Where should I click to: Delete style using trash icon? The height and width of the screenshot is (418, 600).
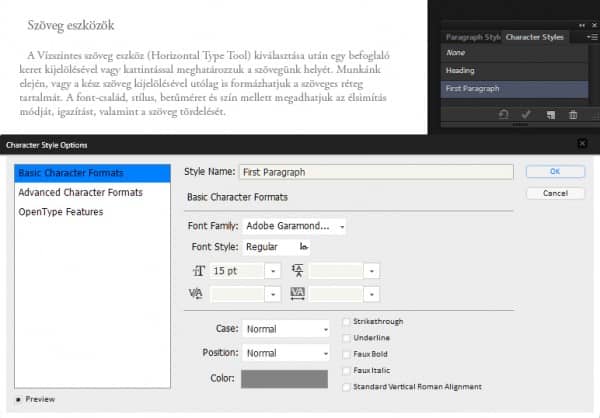tap(573, 115)
